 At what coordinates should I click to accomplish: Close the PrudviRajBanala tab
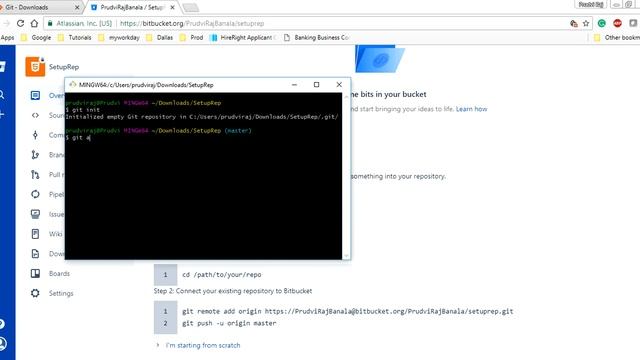[x=173, y=7]
